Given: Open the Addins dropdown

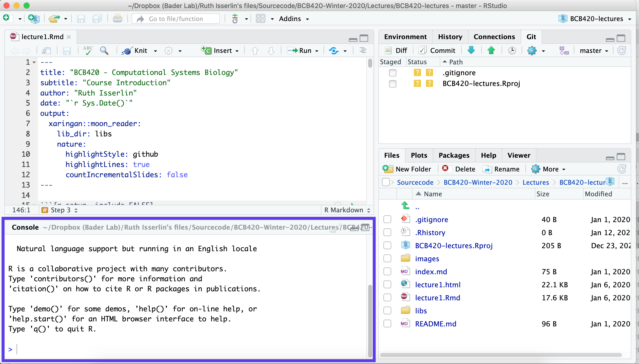Looking at the screenshot, I should tap(294, 19).
